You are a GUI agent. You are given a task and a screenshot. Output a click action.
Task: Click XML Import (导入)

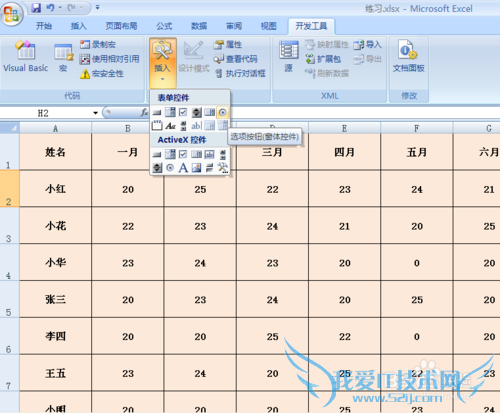pos(367,45)
